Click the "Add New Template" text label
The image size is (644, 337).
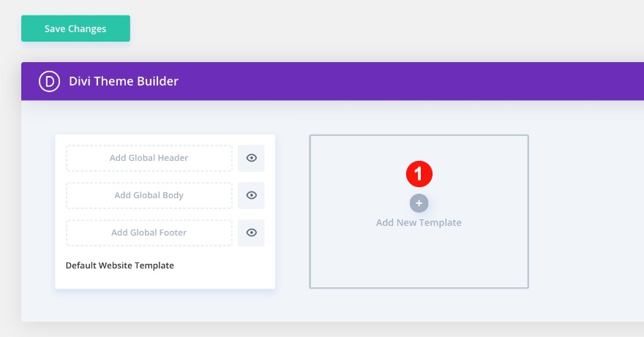click(419, 222)
